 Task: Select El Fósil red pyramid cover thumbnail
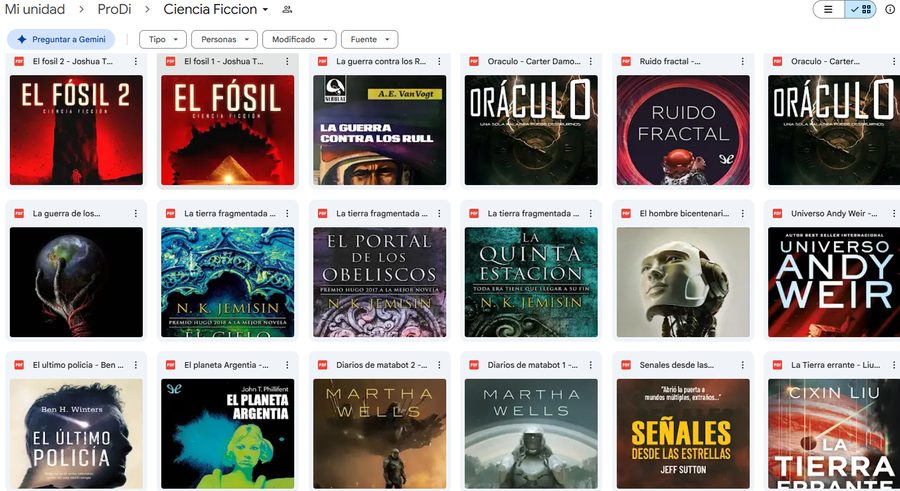228,130
